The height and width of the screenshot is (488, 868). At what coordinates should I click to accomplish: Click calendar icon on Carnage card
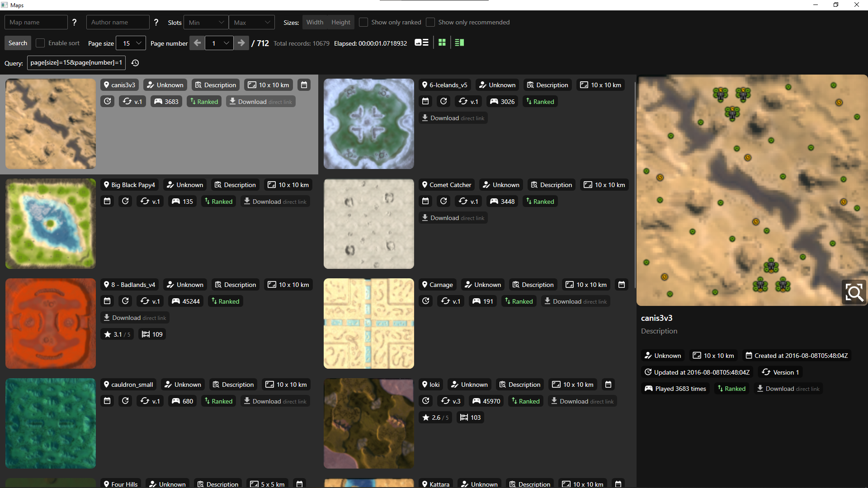pyautogui.click(x=622, y=285)
